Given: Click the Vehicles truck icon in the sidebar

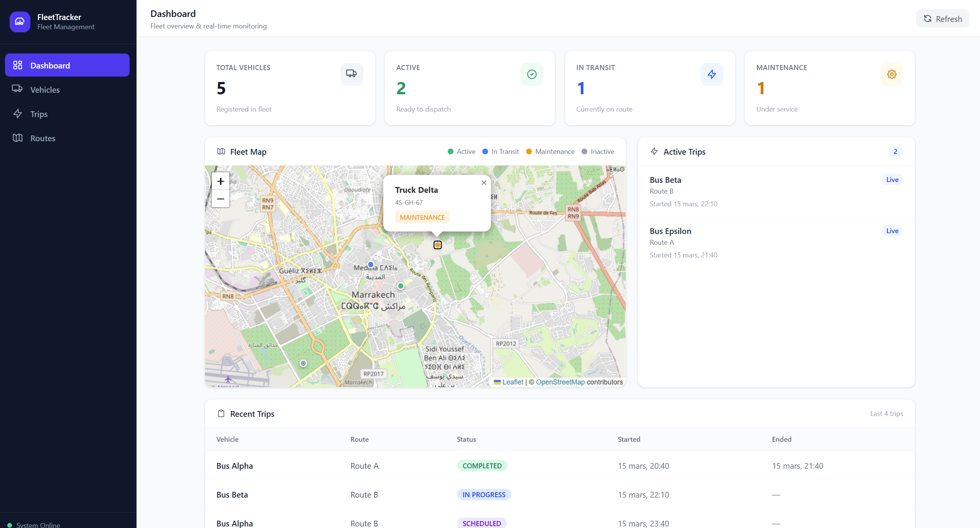Looking at the screenshot, I should tap(18, 89).
